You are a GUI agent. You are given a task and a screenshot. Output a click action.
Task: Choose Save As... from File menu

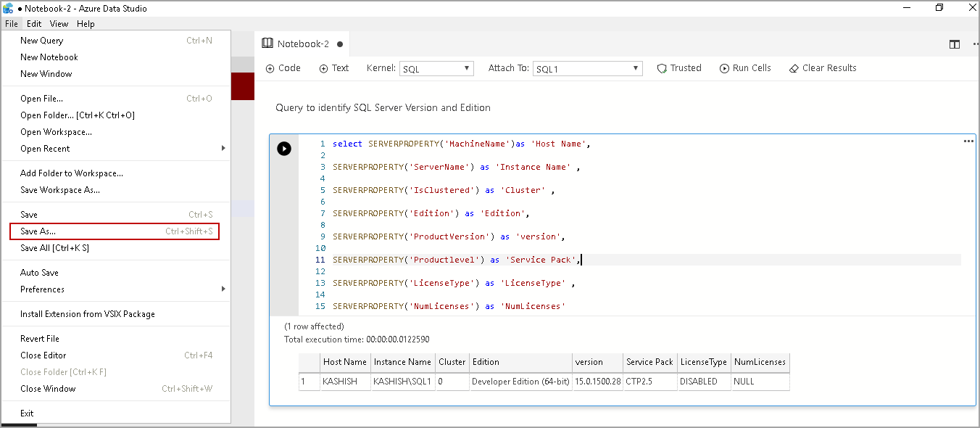[x=38, y=231]
